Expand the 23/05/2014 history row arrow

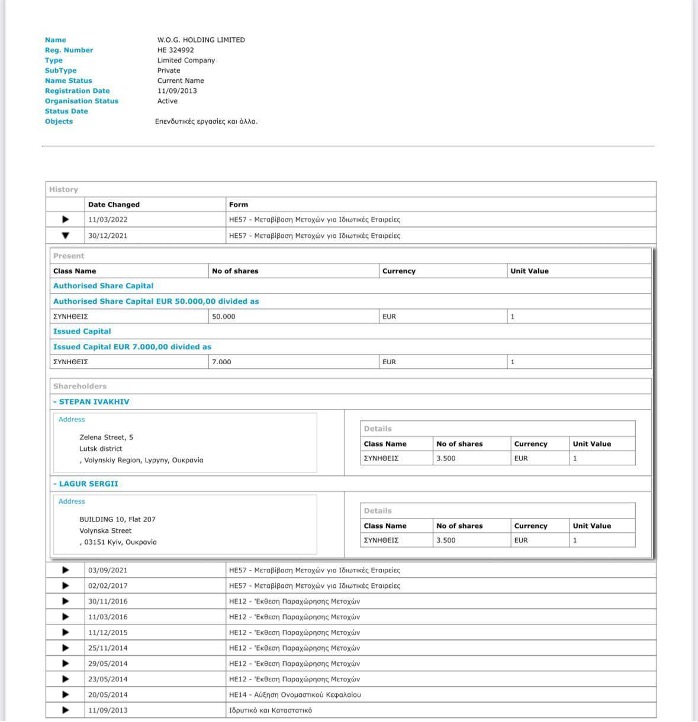pos(66,679)
